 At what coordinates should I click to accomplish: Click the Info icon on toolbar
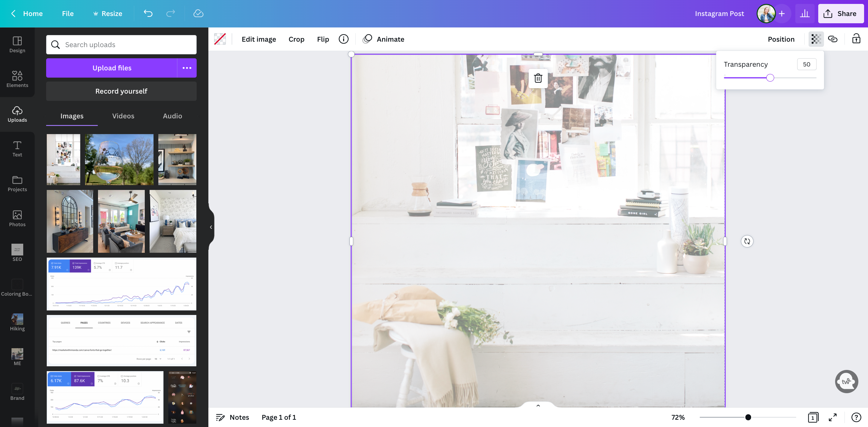pyautogui.click(x=343, y=39)
